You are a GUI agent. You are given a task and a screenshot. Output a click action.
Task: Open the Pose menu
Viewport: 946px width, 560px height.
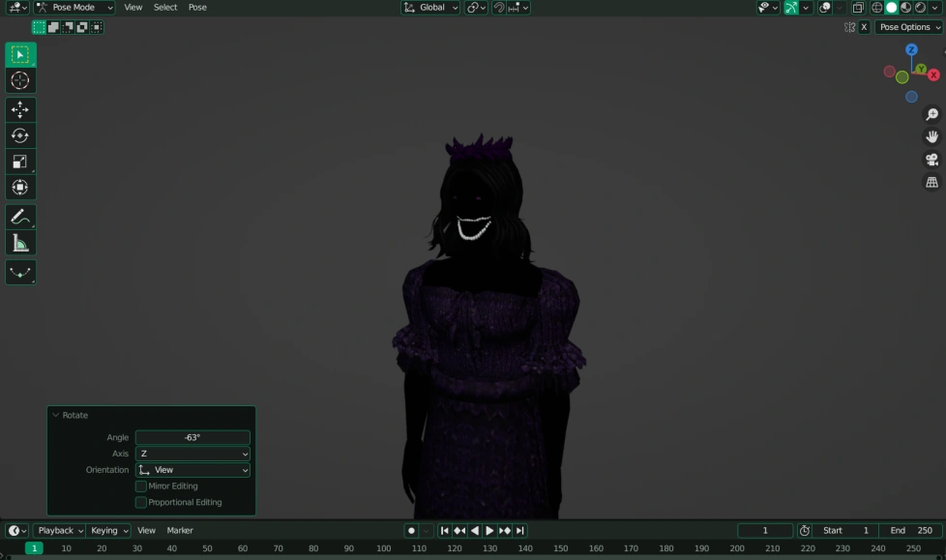click(197, 7)
